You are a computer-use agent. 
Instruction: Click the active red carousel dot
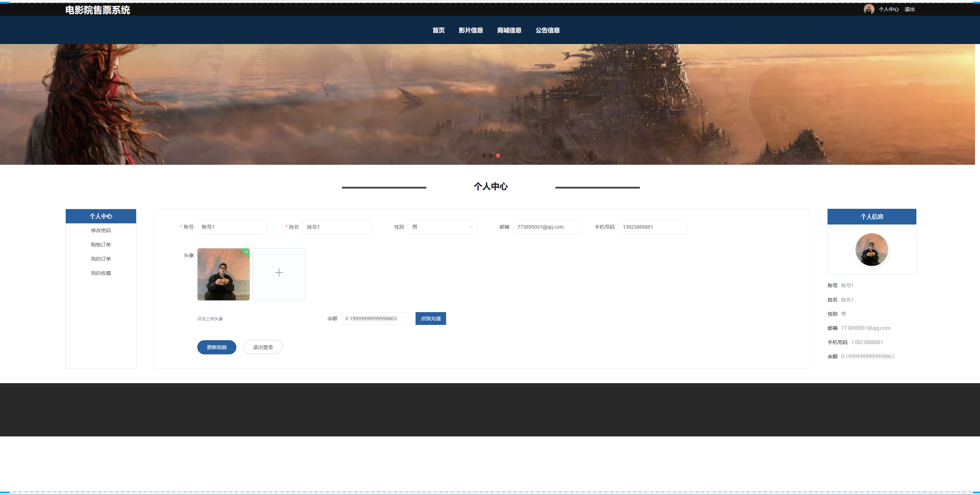coord(498,155)
